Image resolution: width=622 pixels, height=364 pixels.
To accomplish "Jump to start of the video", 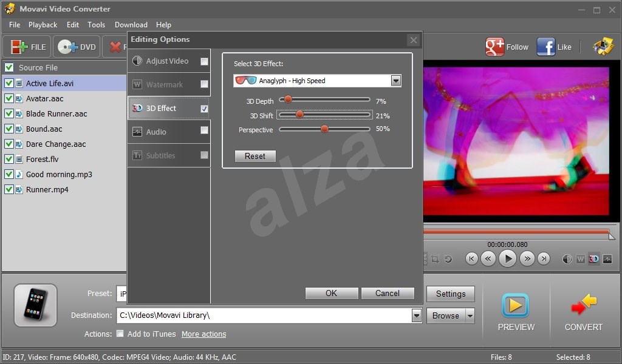I will click(471, 258).
